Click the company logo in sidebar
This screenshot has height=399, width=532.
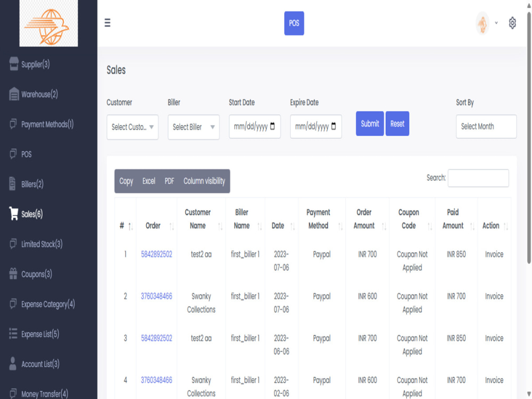click(48, 23)
